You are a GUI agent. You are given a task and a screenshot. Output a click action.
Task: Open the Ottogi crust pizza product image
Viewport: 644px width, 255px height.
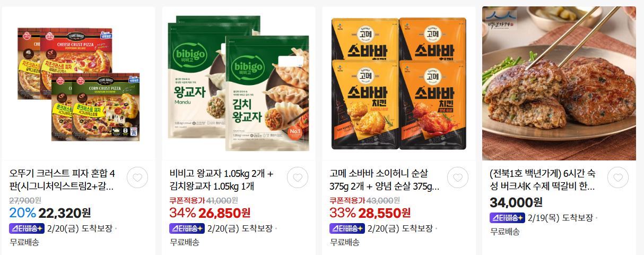79,83
